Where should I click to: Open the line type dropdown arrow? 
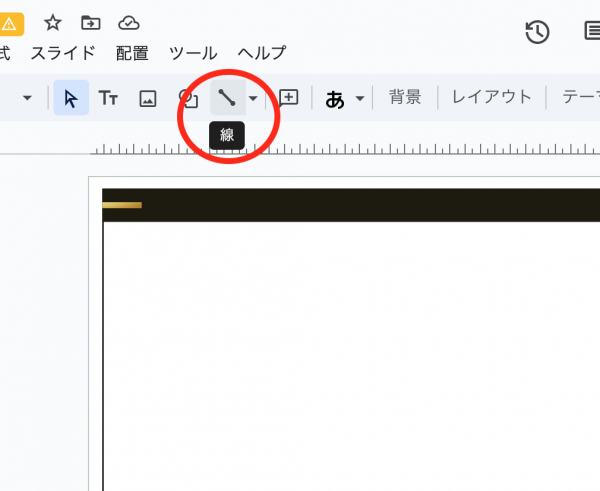pos(253,99)
